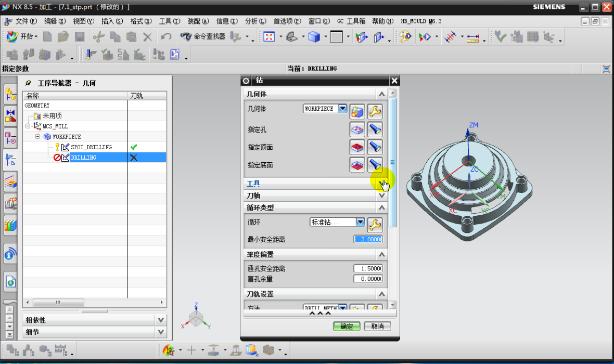Expand the 相依性 panel

161,320
